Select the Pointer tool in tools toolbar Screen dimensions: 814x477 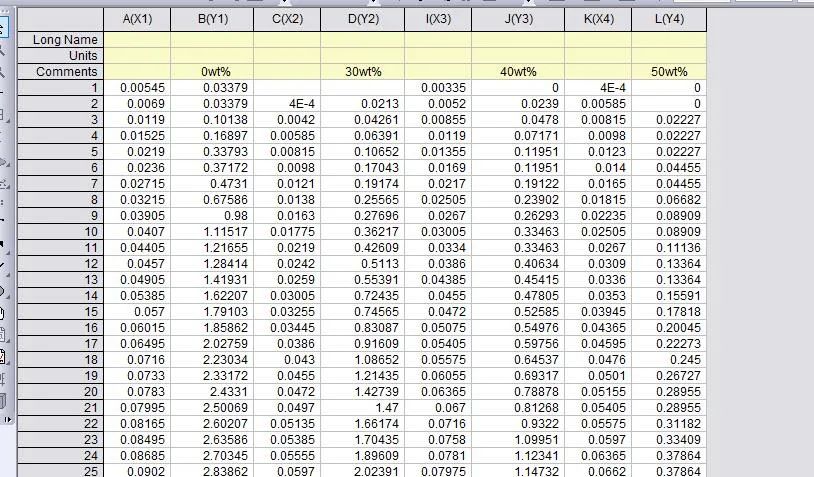(3, 27)
